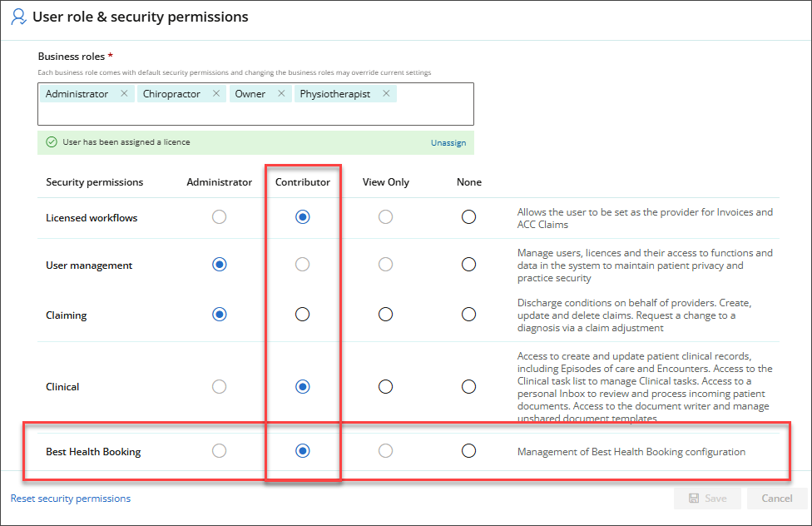Select Contributor for Licensed workflows
Image resolution: width=812 pixels, height=526 pixels.
[303, 216]
